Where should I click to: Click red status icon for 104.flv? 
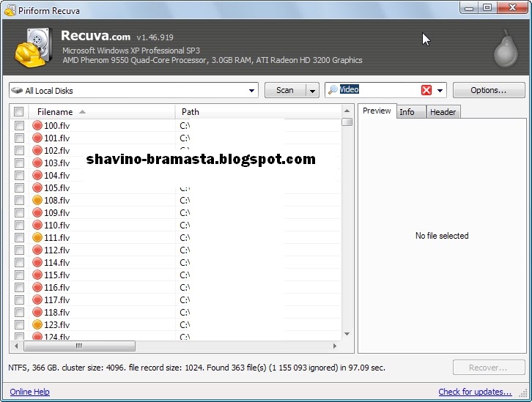click(x=37, y=175)
